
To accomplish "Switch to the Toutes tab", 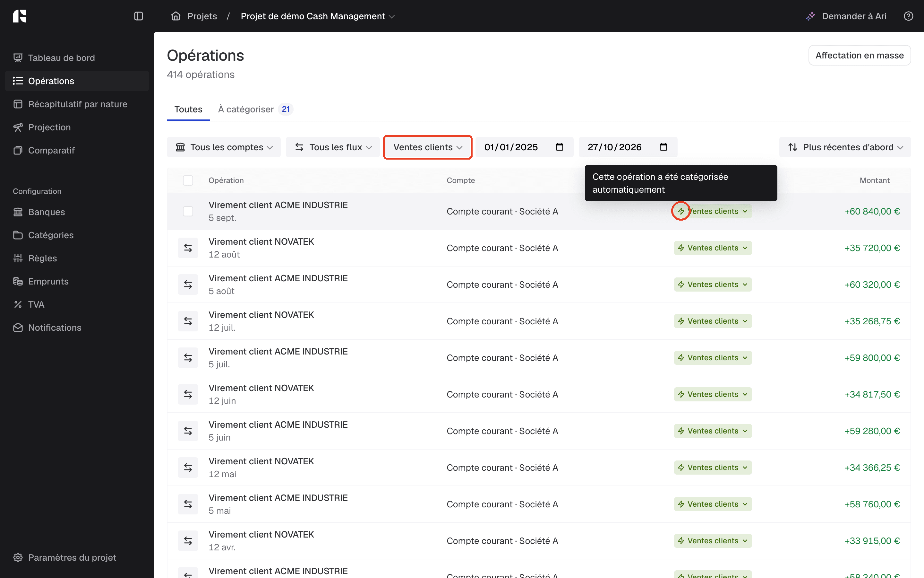I will (188, 109).
